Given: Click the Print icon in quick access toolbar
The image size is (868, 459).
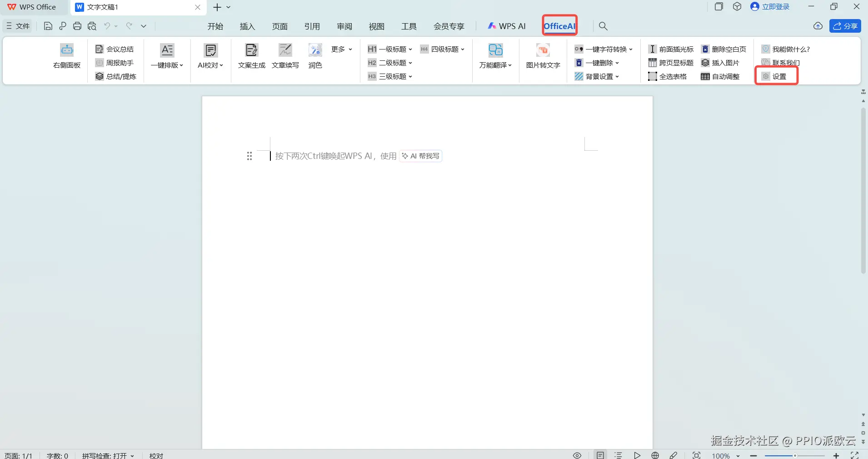Looking at the screenshot, I should point(77,26).
